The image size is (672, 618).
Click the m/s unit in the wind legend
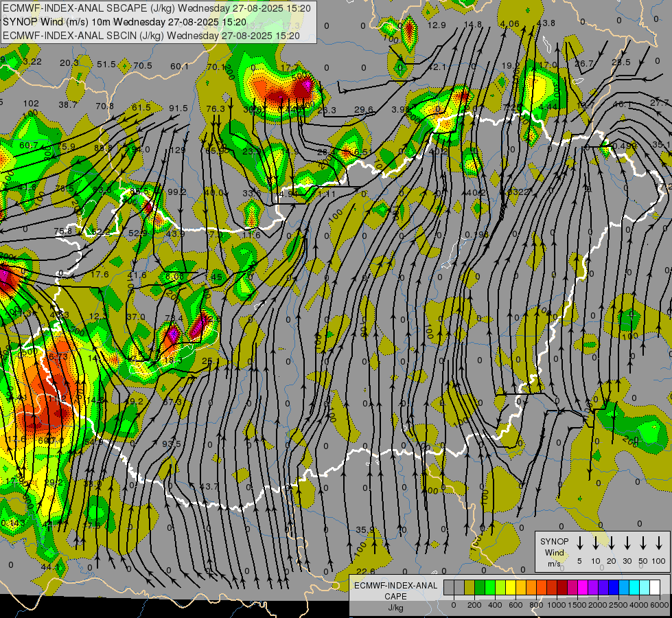(x=554, y=564)
